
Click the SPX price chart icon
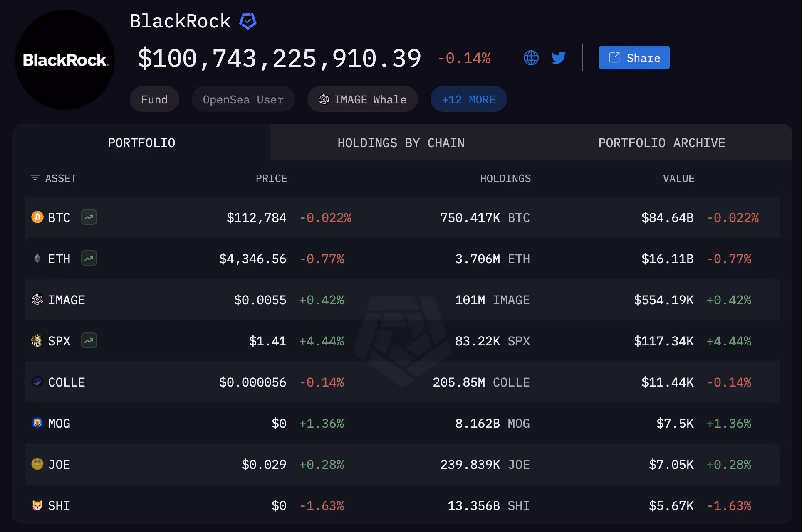point(89,341)
